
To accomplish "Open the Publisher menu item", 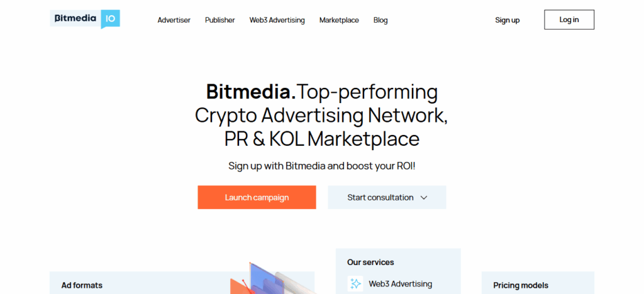I will point(219,20).
